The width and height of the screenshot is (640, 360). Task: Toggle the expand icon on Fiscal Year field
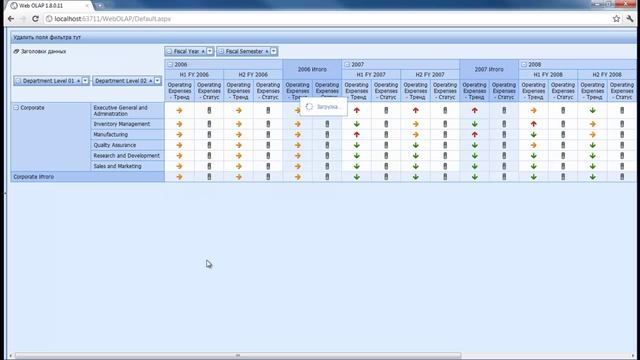169,51
